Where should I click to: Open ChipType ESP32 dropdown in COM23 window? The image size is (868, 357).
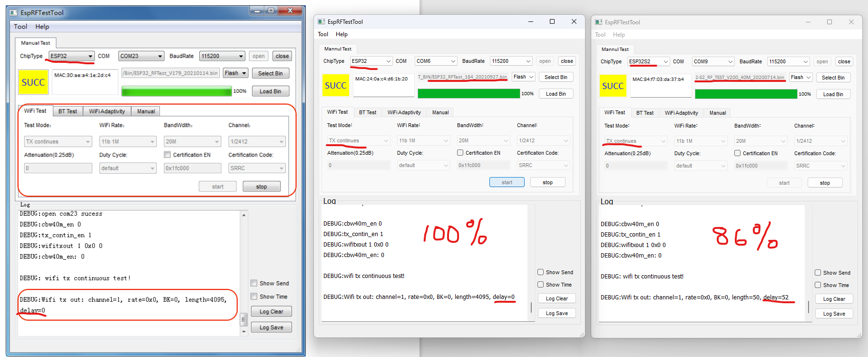pyautogui.click(x=71, y=56)
